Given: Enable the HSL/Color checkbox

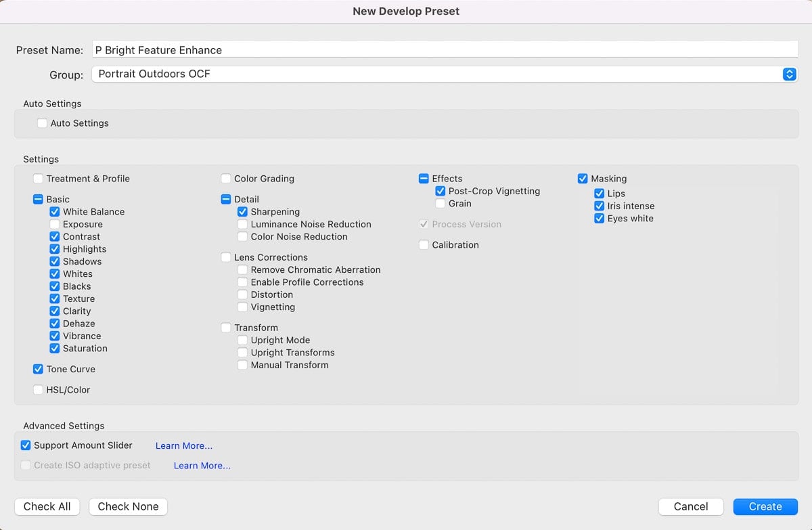Looking at the screenshot, I should [x=38, y=390].
